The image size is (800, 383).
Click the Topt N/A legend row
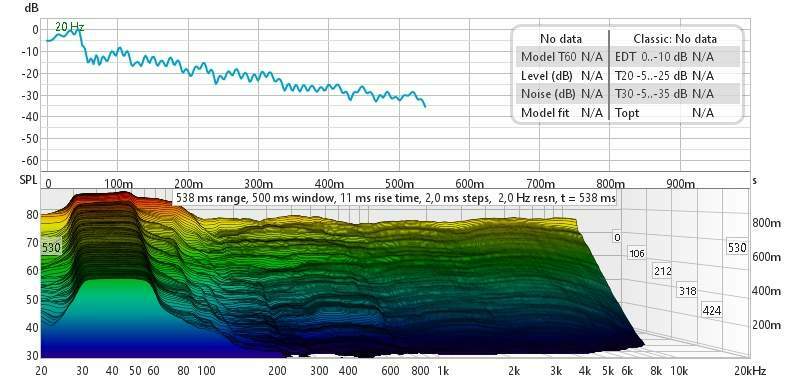pyautogui.click(x=675, y=112)
